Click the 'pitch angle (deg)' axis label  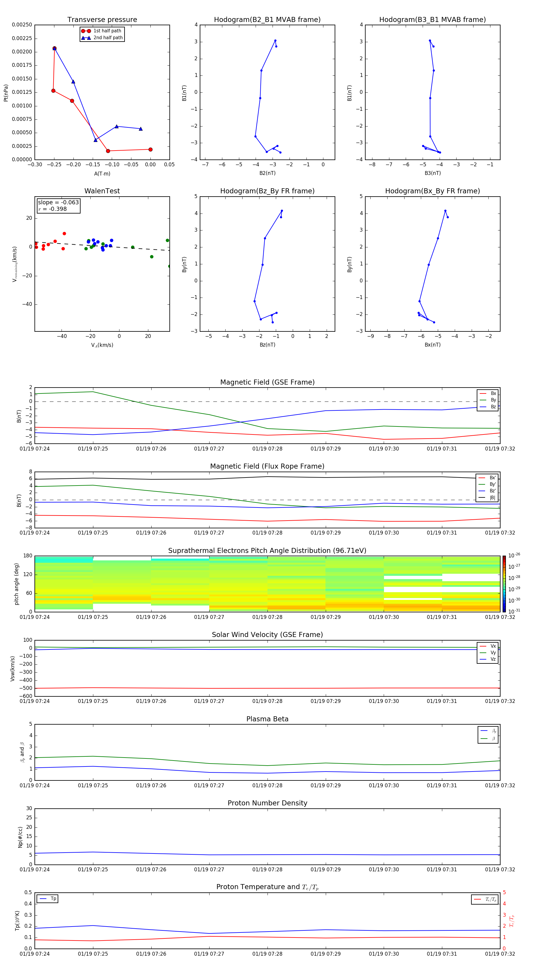coord(16,584)
